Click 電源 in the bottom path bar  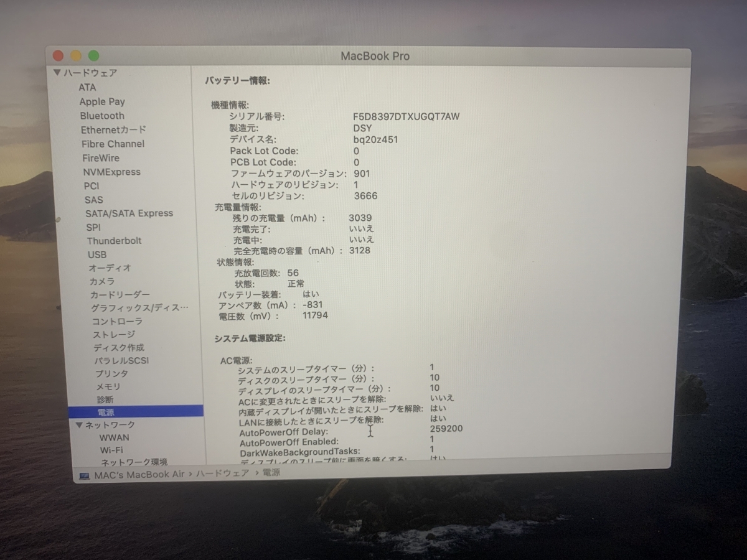pyautogui.click(x=271, y=472)
